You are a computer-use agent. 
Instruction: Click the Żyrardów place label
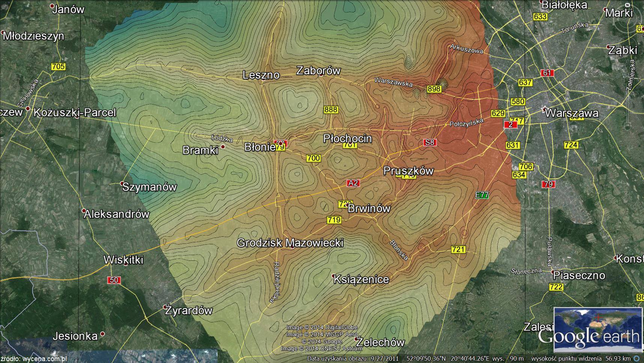pyautogui.click(x=190, y=310)
